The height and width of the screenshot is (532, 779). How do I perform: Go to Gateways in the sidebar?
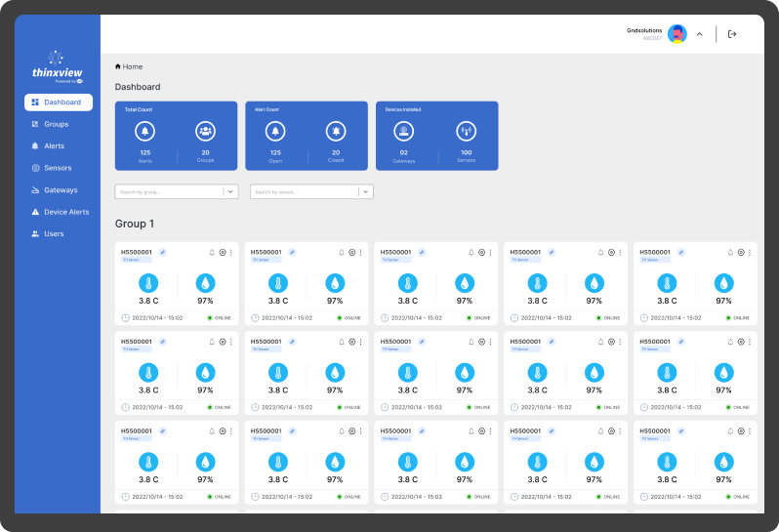click(60, 190)
